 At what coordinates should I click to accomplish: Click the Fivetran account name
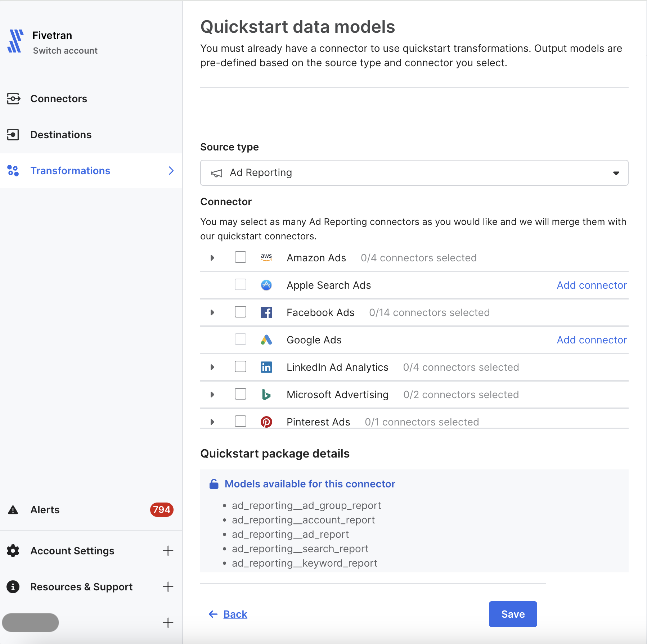click(52, 35)
